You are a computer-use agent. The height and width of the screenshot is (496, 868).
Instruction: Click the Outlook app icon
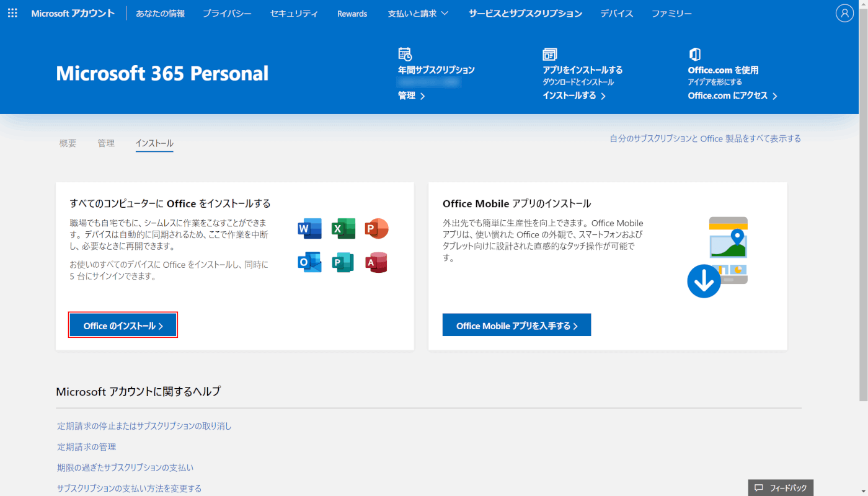(x=309, y=262)
